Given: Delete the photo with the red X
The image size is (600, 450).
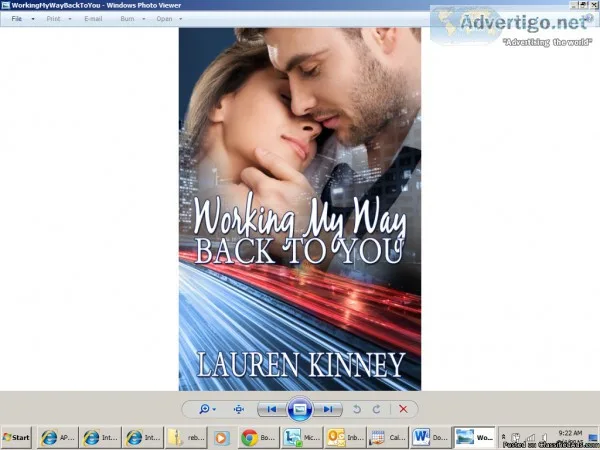Looking at the screenshot, I should click(x=403, y=409).
